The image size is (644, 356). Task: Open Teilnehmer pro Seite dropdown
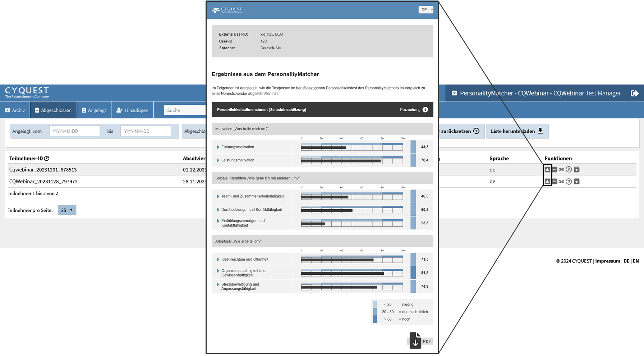67,210
